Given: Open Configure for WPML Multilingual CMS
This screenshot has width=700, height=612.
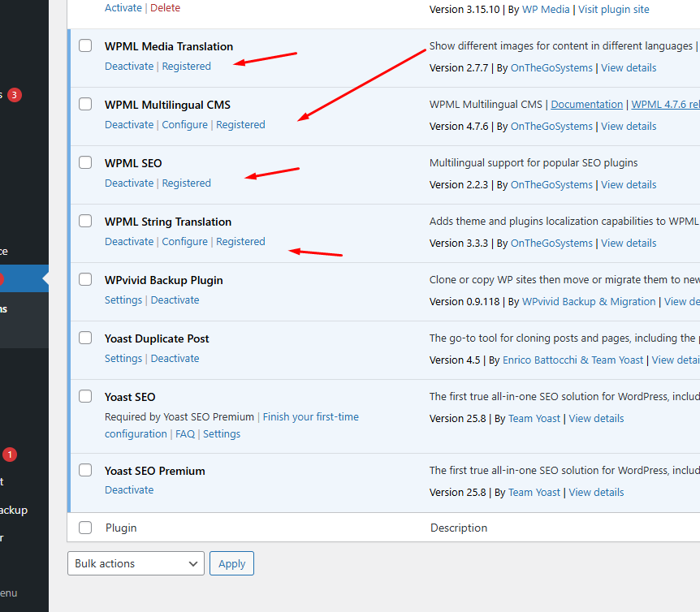Looking at the screenshot, I should 185,124.
